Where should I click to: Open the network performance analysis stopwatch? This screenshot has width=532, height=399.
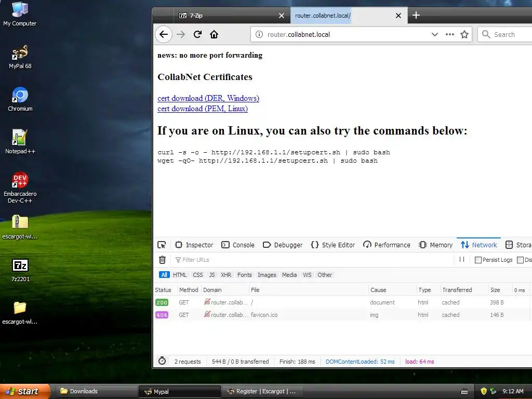tap(162, 361)
